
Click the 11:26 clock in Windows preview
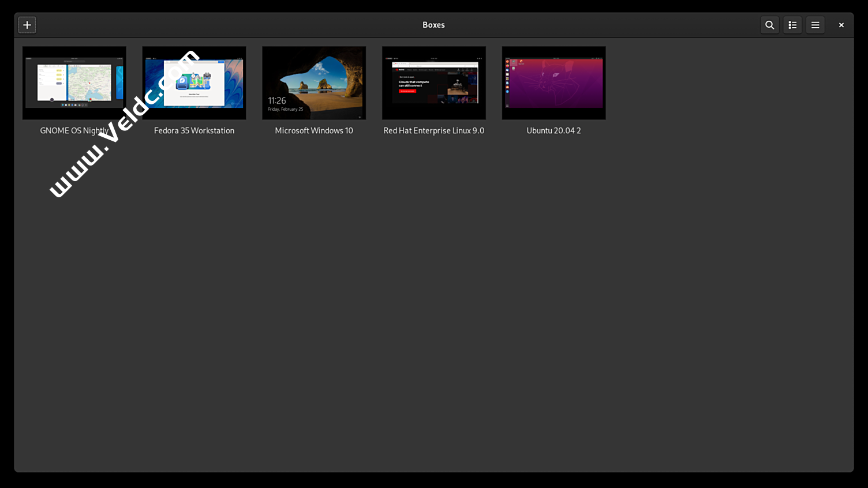pos(277,101)
